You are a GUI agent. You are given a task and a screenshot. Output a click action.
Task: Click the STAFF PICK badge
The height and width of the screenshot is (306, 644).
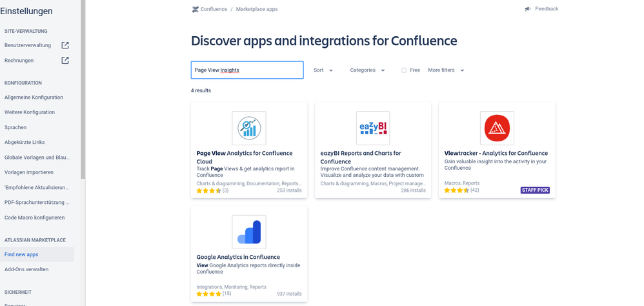(x=535, y=190)
